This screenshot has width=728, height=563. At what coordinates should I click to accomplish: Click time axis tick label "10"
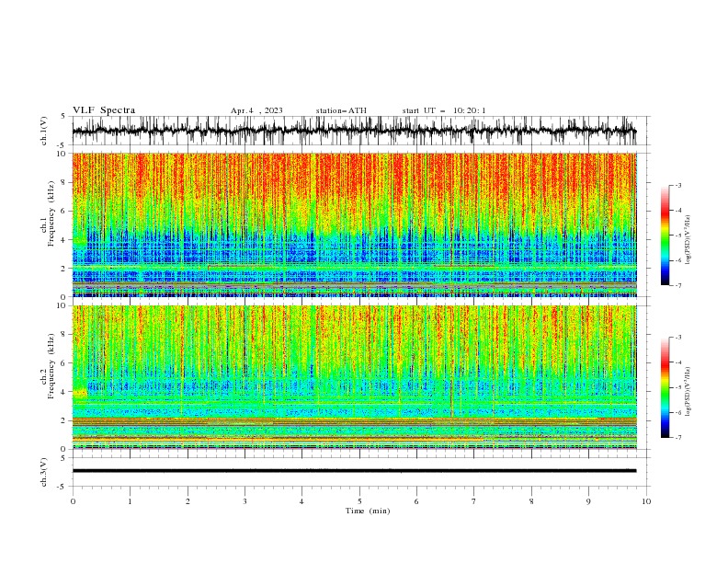point(646,501)
